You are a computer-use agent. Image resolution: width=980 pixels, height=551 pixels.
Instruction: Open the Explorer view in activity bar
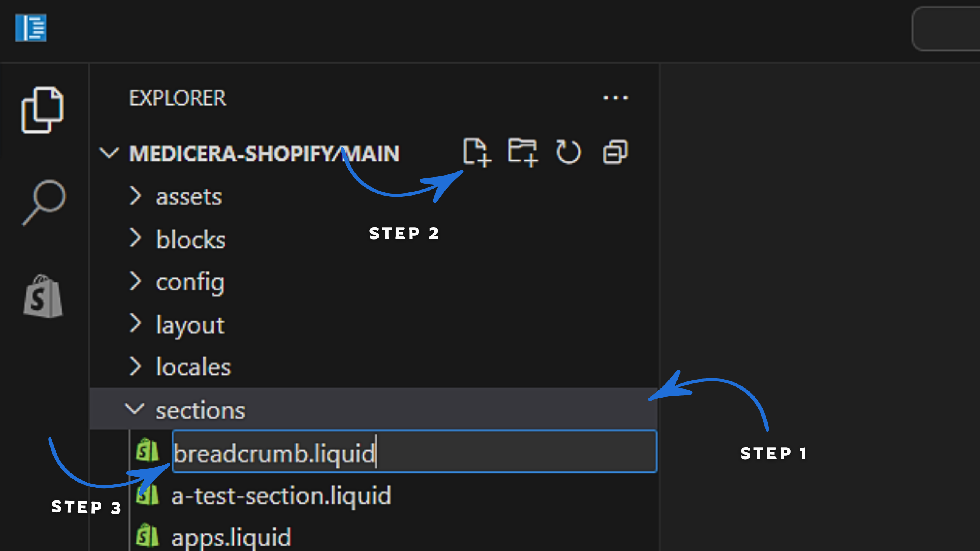click(42, 110)
